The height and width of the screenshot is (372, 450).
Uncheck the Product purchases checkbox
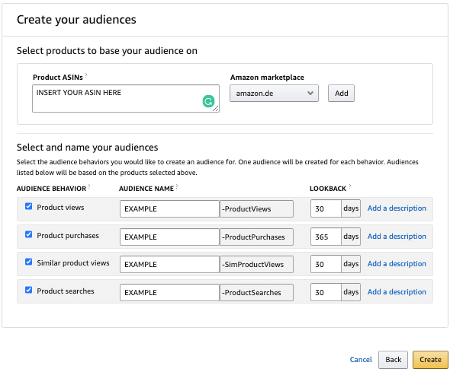pyautogui.click(x=29, y=234)
